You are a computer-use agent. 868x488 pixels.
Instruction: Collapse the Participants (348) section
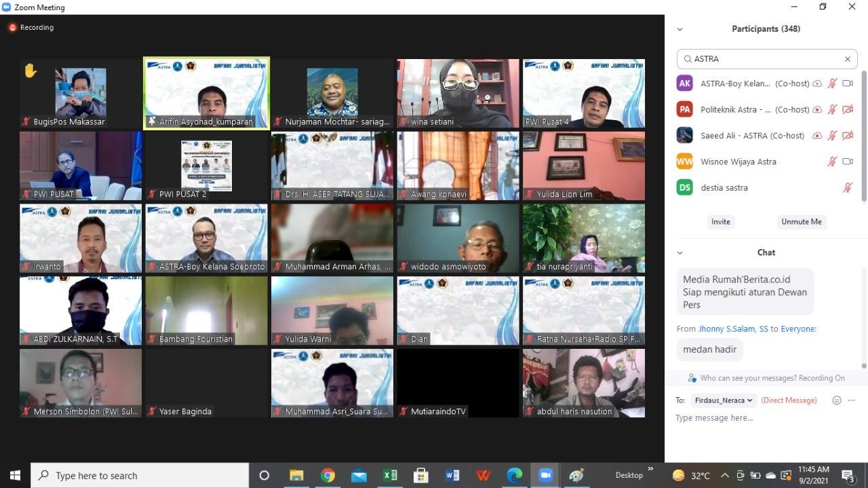pyautogui.click(x=679, y=29)
